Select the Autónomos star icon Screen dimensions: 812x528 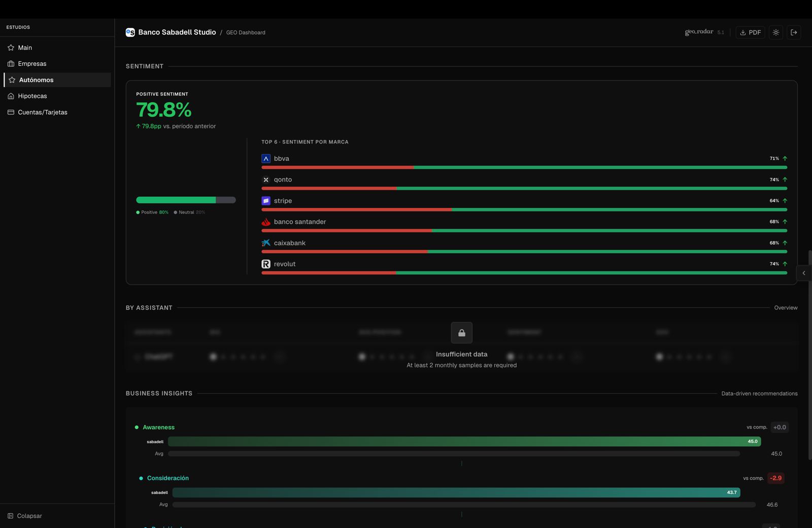point(12,80)
